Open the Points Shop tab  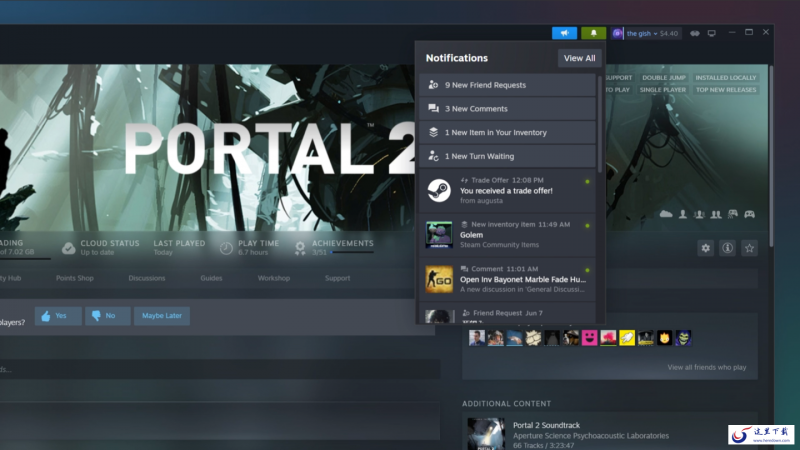[74, 278]
